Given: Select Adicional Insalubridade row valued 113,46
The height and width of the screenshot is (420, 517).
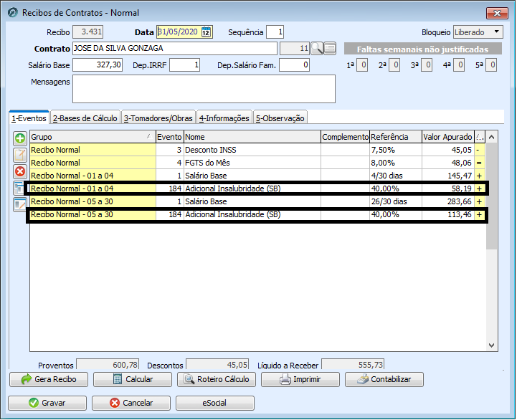Looking at the screenshot, I should pyautogui.click(x=257, y=214).
